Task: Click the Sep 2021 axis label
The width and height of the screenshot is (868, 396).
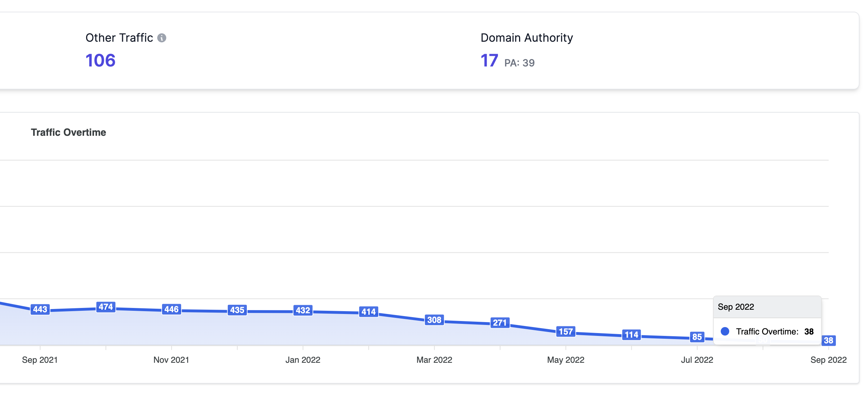Action: (x=40, y=360)
